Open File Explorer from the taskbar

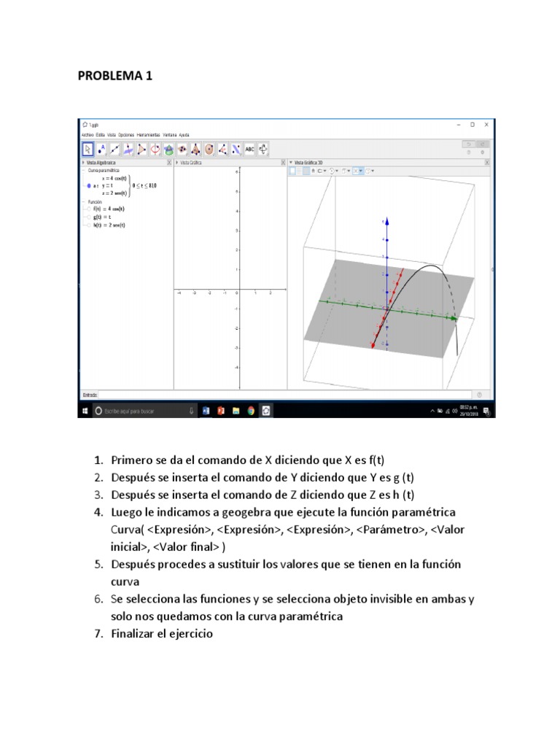pos(236,411)
